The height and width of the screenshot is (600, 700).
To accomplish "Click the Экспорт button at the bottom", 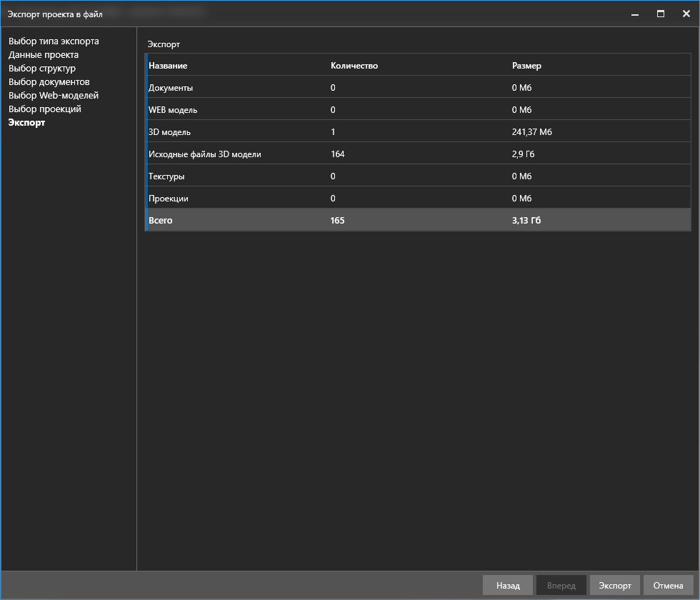I will 614,586.
